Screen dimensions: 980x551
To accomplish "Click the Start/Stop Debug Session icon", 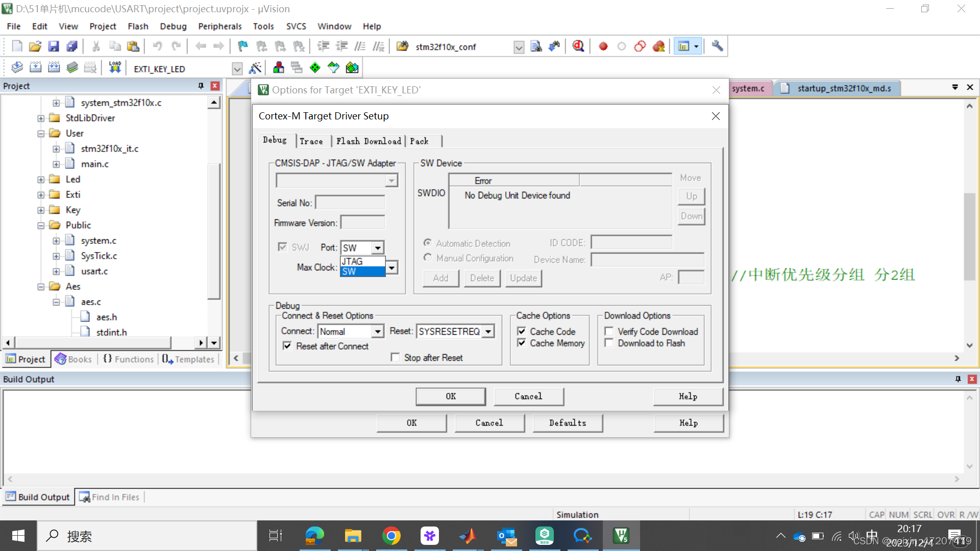I will coord(578,46).
